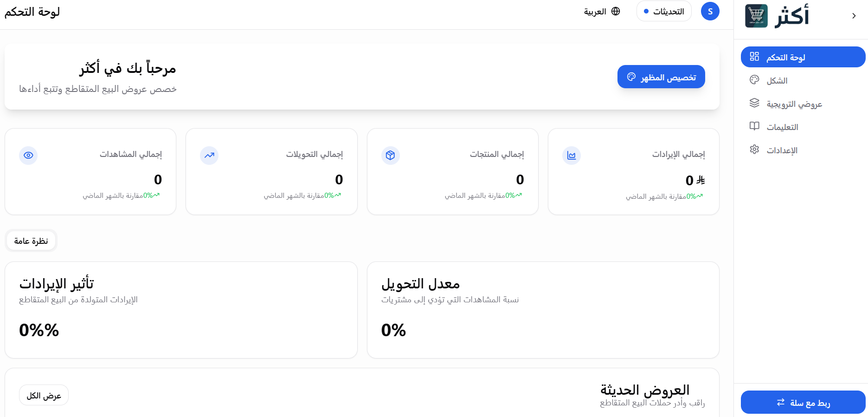Click the chart icon in إجمالي الإيرادات card
Image resolution: width=868 pixels, height=417 pixels.
pyautogui.click(x=571, y=156)
